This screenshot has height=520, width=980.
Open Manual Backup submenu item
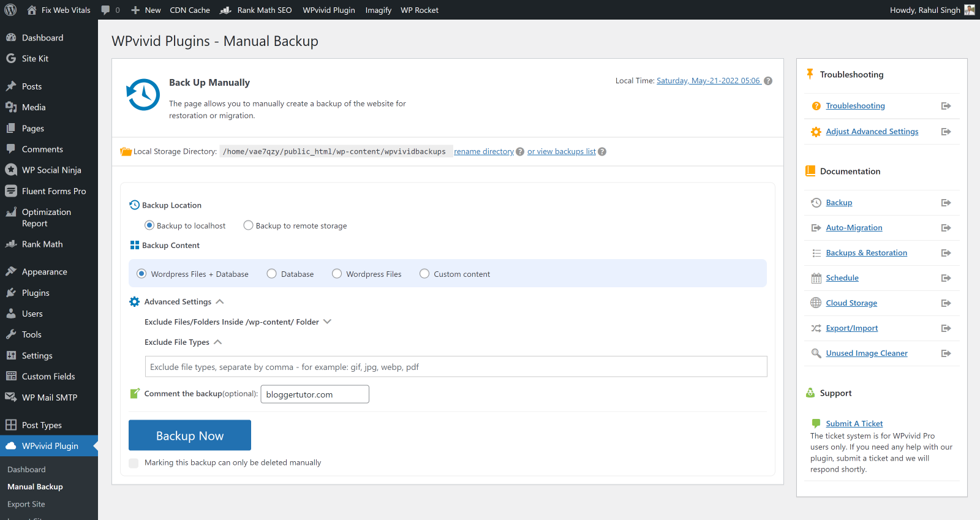[x=35, y=487]
